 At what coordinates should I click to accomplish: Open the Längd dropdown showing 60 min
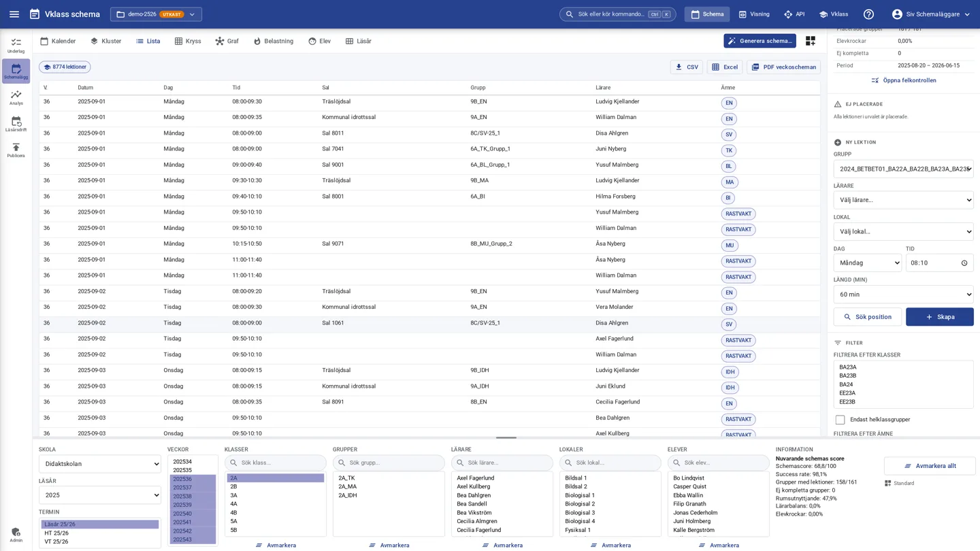904,295
